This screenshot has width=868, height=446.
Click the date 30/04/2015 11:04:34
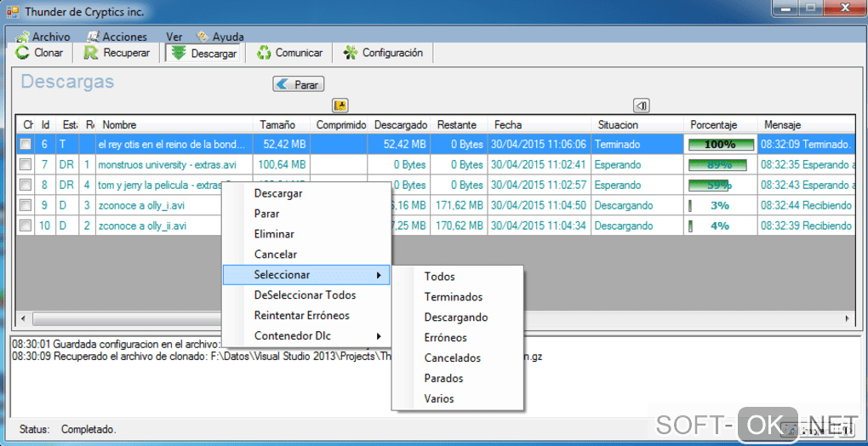point(538,226)
